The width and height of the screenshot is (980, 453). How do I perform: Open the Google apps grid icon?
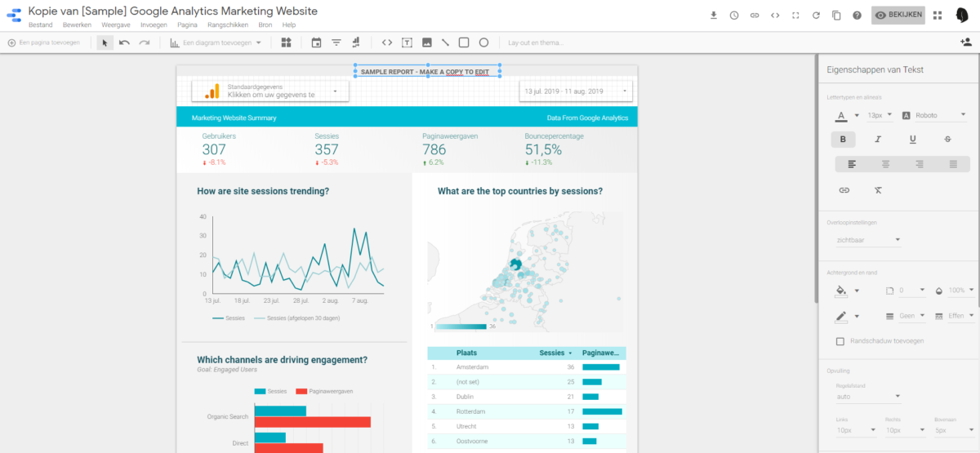[938, 16]
